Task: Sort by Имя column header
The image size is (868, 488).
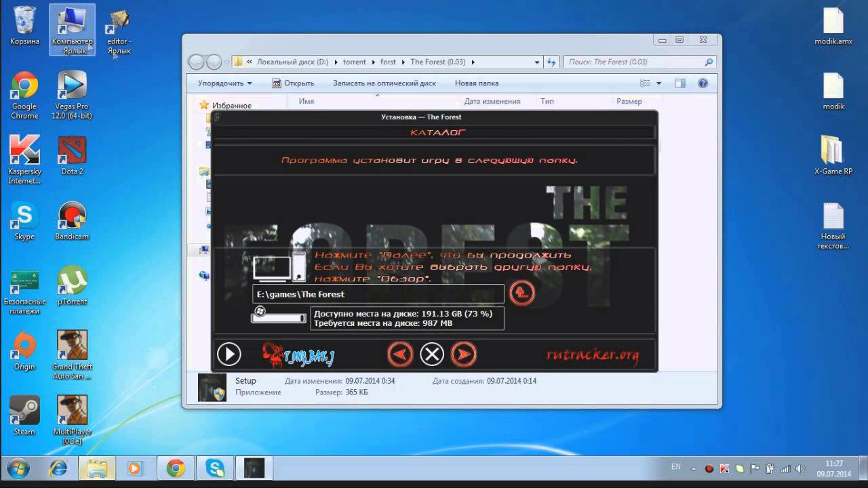Action: 307,102
